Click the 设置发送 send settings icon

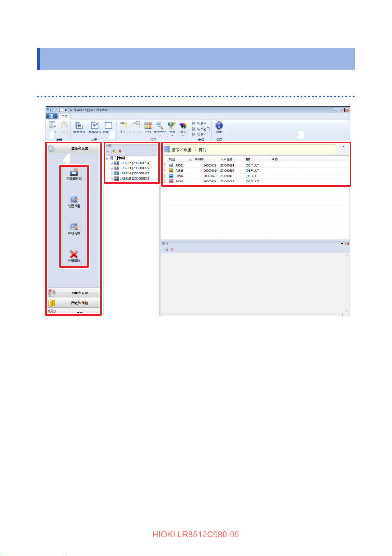tap(74, 200)
